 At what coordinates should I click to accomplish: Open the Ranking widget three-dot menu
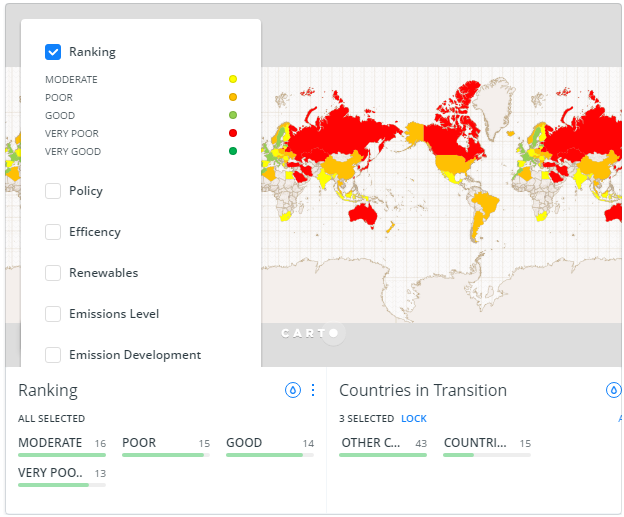[x=313, y=390]
